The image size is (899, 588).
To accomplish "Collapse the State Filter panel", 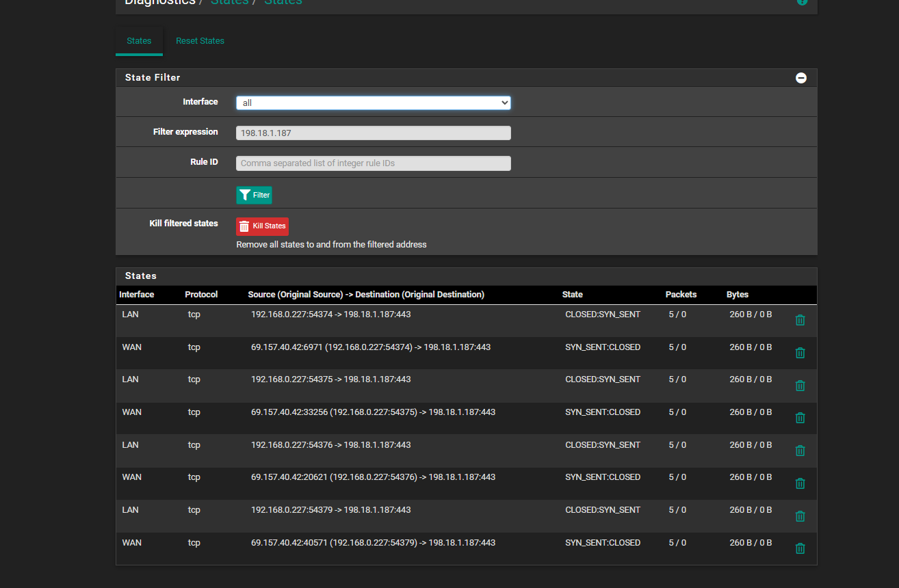I will (801, 78).
